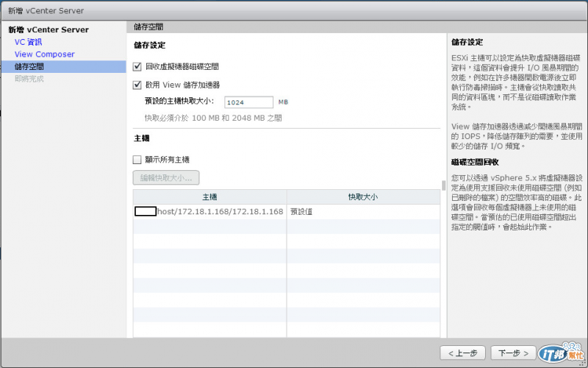Enable the 顯示所有主機 checkbox

pos(137,160)
